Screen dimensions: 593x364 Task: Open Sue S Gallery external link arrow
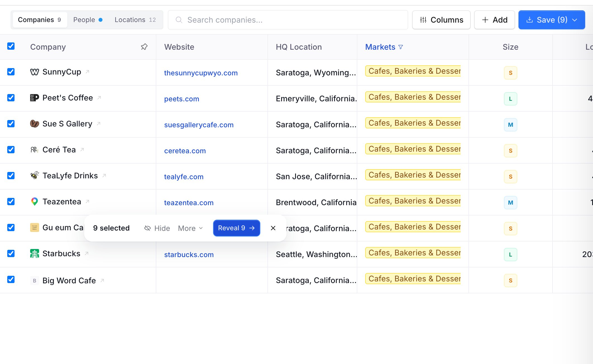99,124
